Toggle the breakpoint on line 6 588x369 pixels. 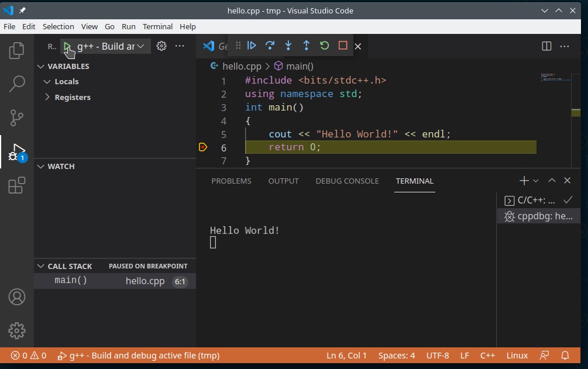coord(203,147)
